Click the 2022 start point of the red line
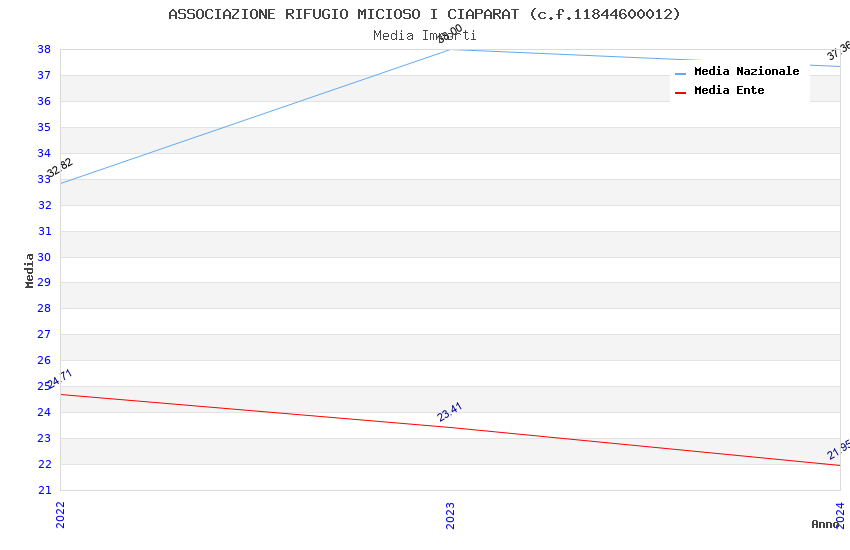The image size is (850, 550). pos(61,394)
